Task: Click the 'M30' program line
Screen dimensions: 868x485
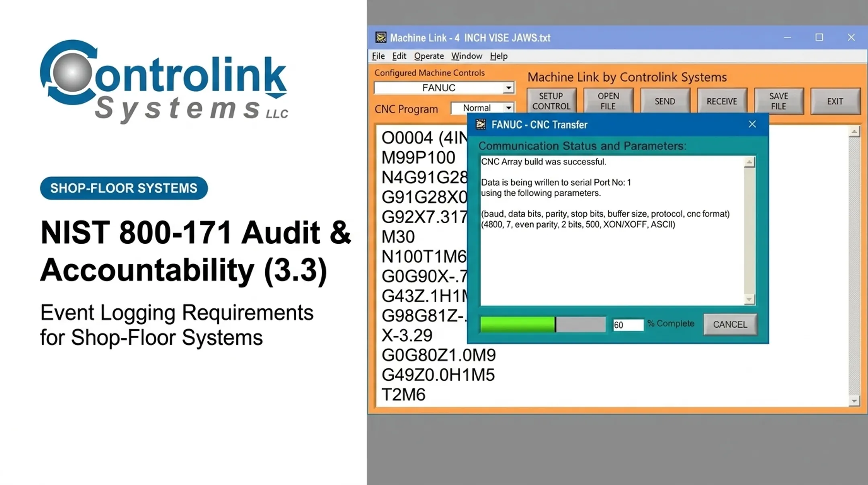Action: 398,237
